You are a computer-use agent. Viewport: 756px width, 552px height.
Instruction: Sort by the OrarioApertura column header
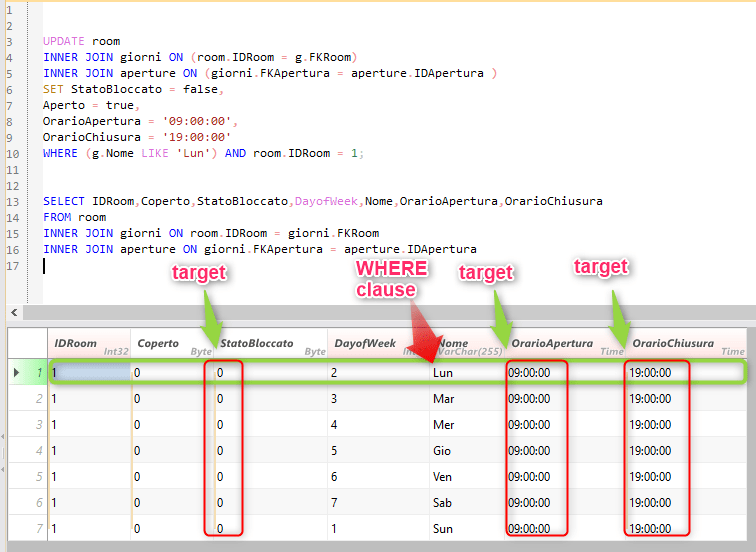[566, 344]
